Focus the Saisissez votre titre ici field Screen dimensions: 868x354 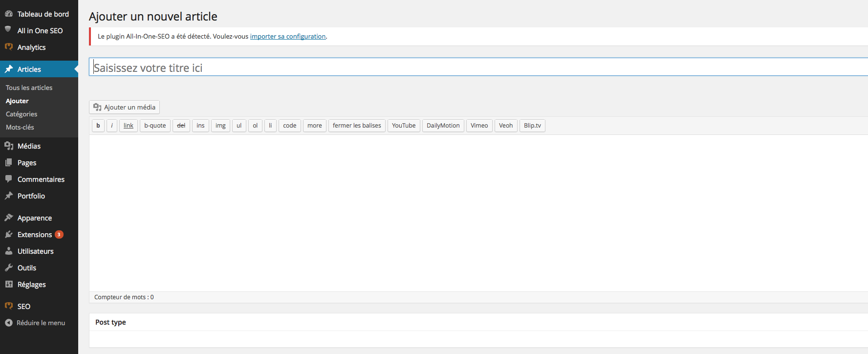coord(478,67)
